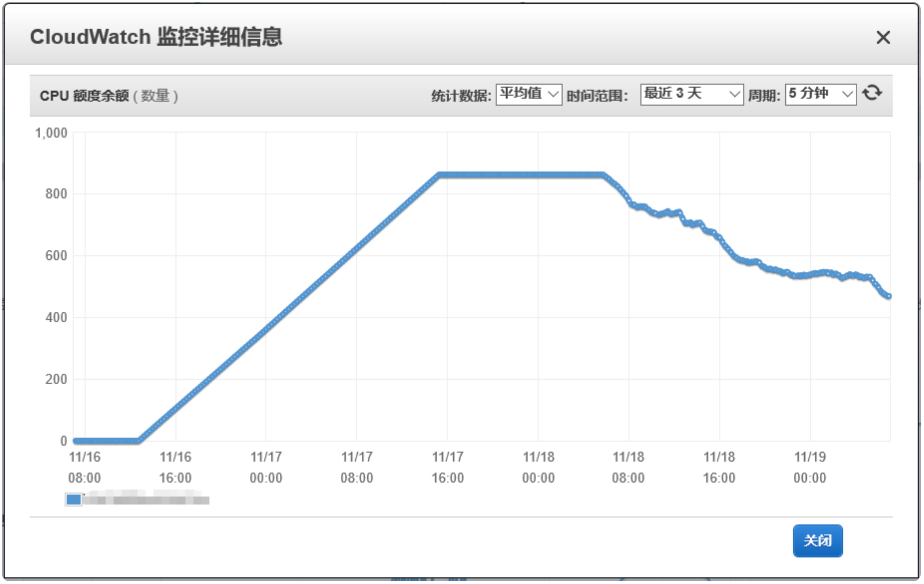The width and height of the screenshot is (924, 584).
Task: Click the plateau end before 11/18 08:00
Action: 603,175
